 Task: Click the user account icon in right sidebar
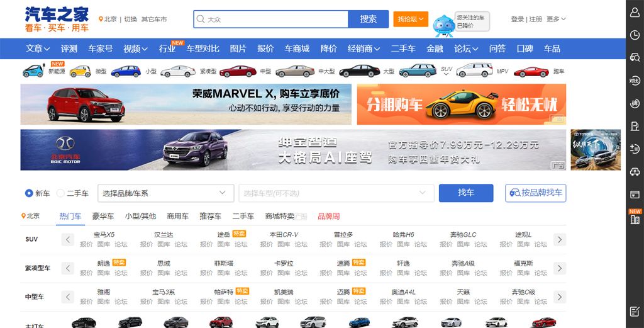tap(635, 13)
